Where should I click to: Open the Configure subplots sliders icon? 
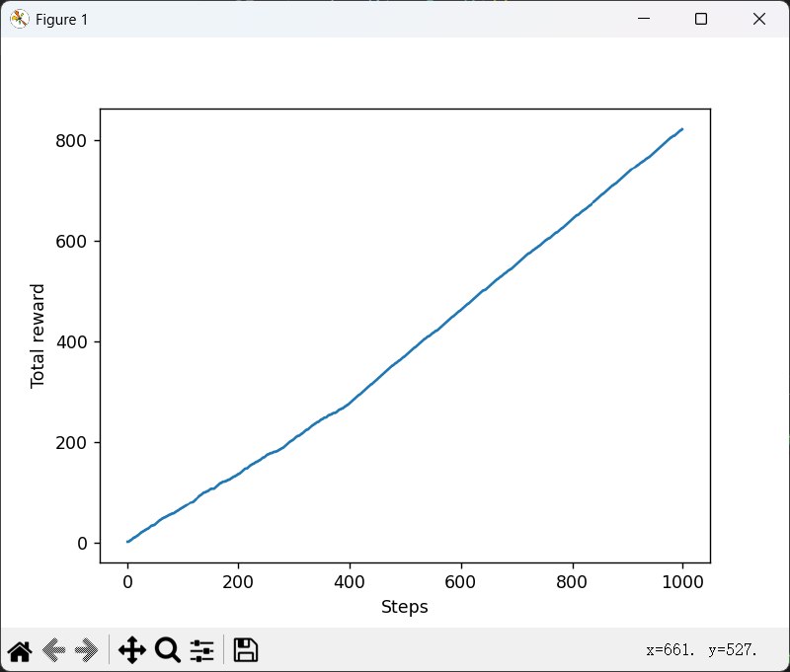(202, 650)
